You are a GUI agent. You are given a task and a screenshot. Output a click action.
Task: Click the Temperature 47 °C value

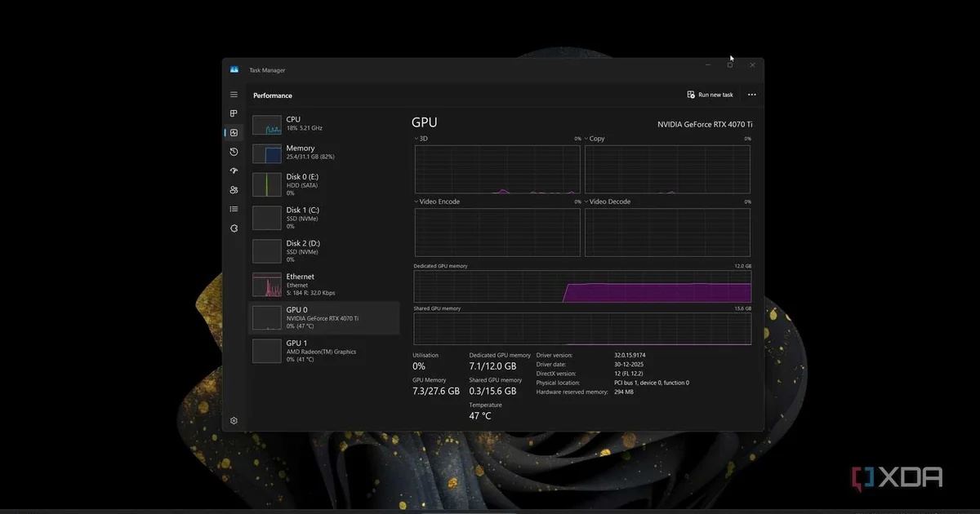480,416
